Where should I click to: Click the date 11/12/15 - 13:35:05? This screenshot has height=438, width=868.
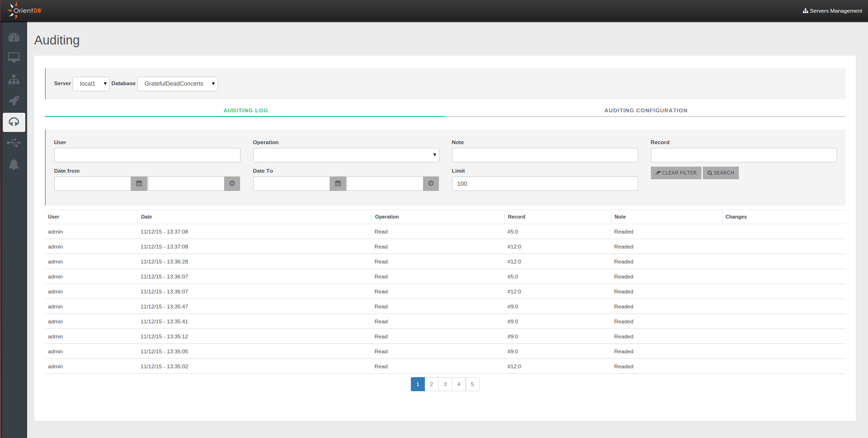164,351
